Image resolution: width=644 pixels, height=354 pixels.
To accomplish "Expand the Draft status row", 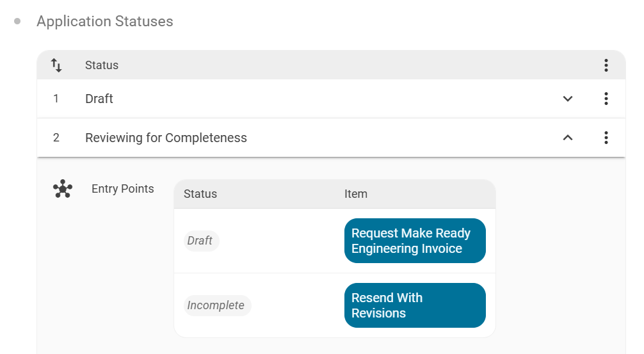I will coord(567,99).
